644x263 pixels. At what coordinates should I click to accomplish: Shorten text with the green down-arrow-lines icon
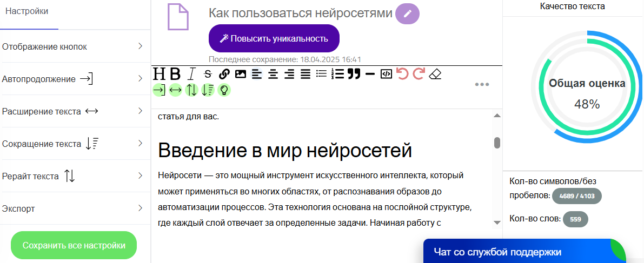pyautogui.click(x=208, y=90)
